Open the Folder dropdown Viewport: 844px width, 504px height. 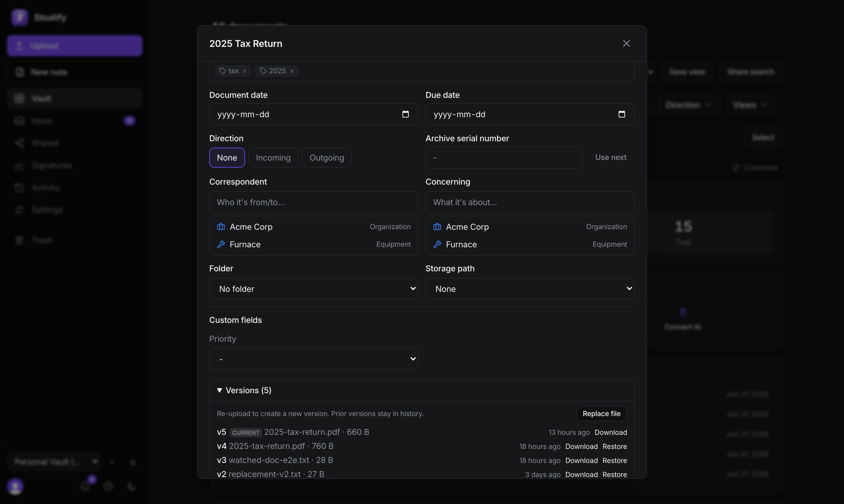(314, 289)
